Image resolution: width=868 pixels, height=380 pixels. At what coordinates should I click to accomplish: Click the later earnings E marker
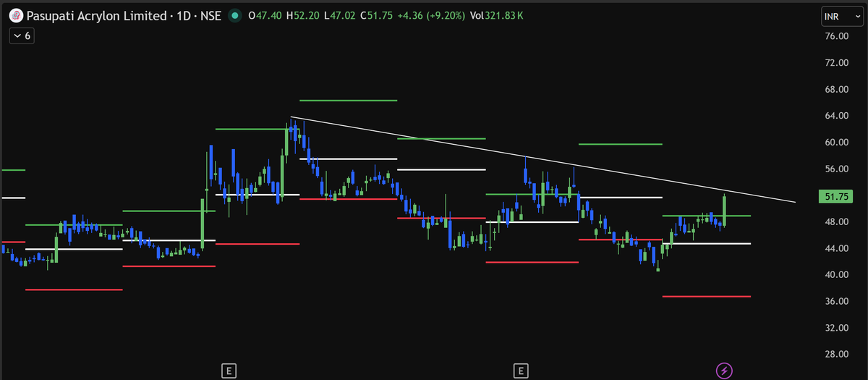519,371
